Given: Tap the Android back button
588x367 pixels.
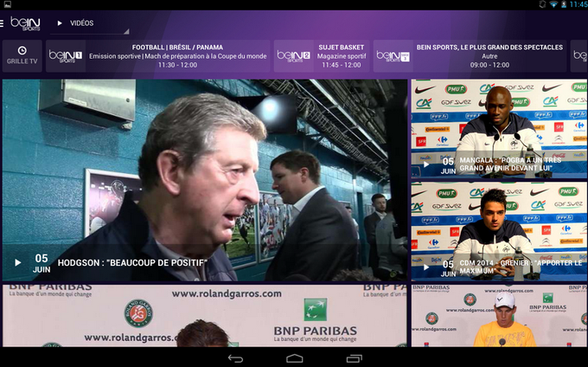Looking at the screenshot, I should coord(235,358).
